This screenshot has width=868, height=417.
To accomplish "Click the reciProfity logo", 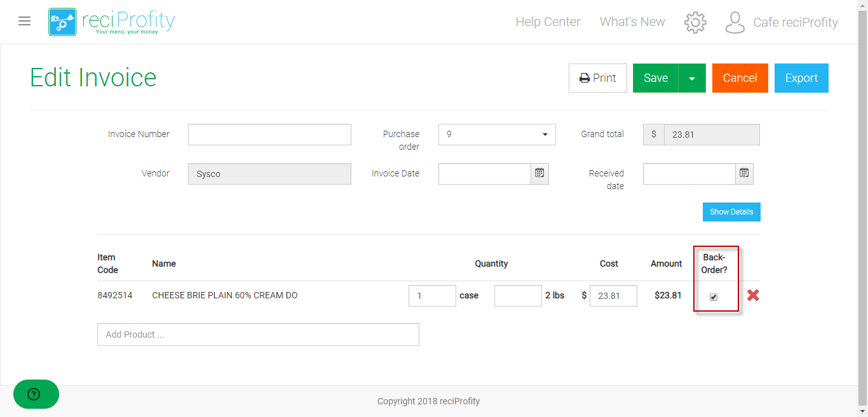I will [112, 22].
